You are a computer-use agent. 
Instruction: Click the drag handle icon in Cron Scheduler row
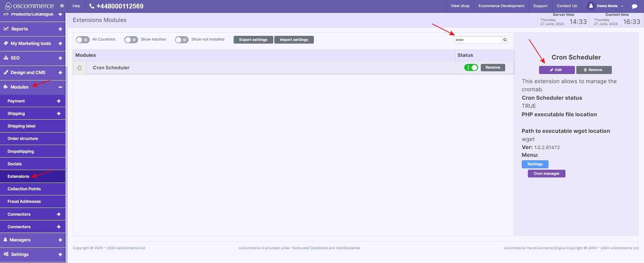pos(80,68)
